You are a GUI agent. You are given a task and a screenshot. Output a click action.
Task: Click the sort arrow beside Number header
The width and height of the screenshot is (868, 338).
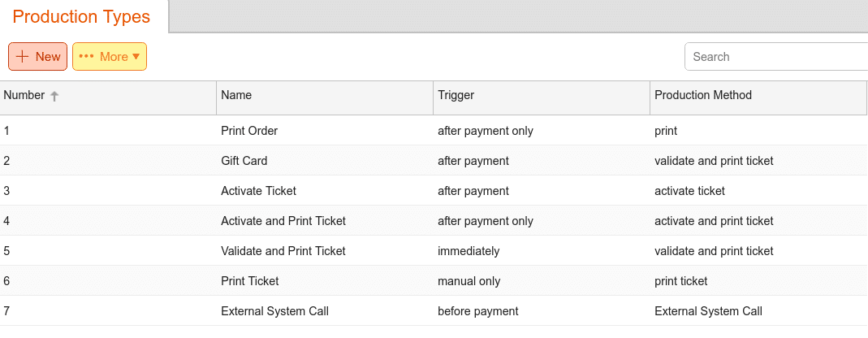tap(54, 96)
